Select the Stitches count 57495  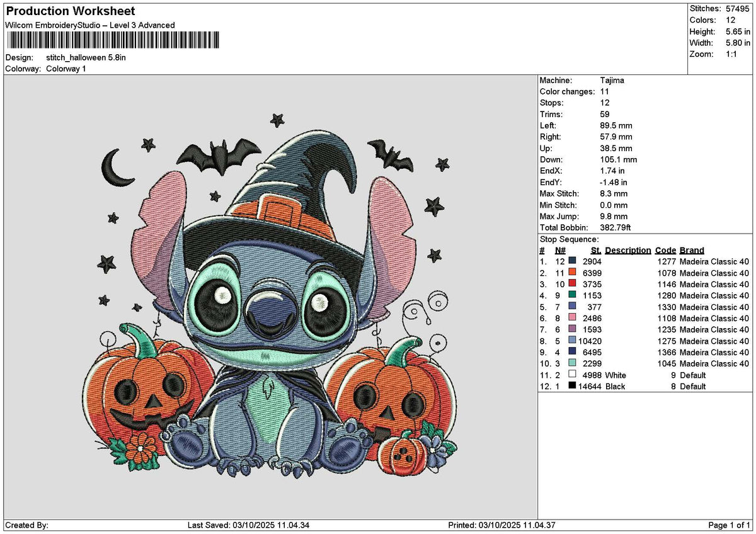738,9
